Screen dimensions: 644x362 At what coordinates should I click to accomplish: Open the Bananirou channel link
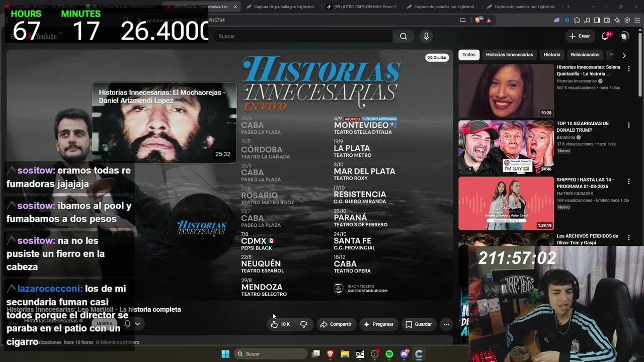tap(566, 137)
